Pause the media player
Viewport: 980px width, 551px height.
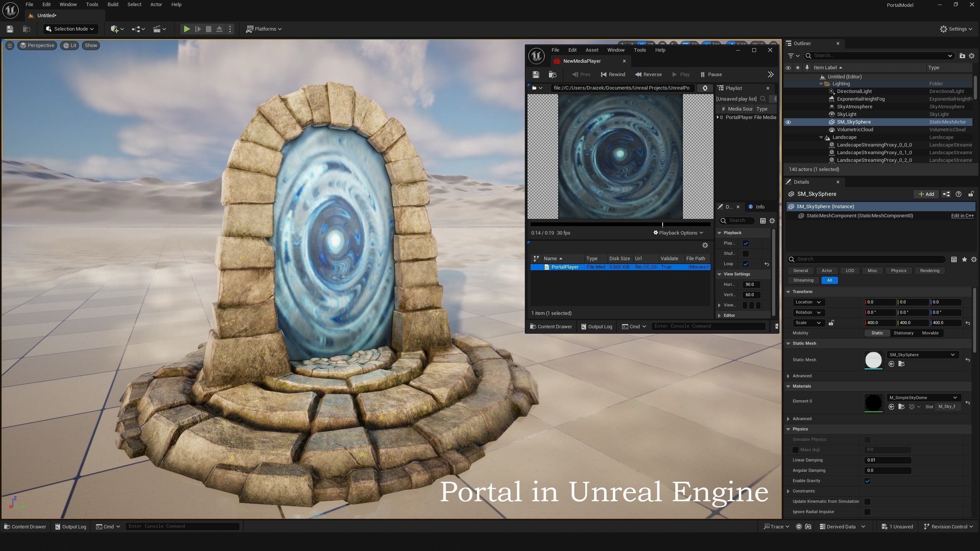point(711,75)
